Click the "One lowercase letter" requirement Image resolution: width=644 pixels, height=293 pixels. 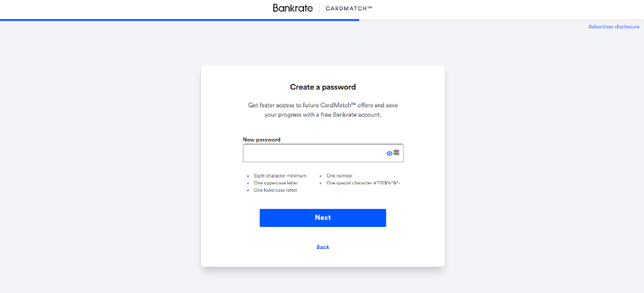pos(276,190)
